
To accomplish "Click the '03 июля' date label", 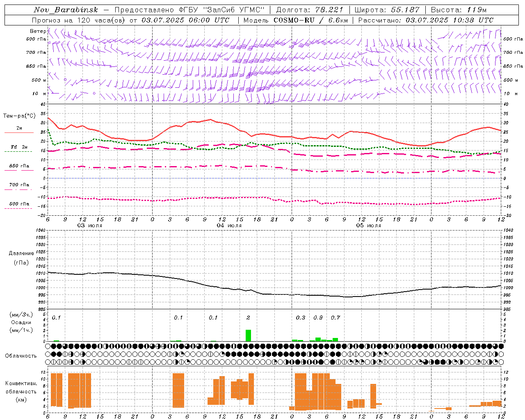I will tap(90, 226).
